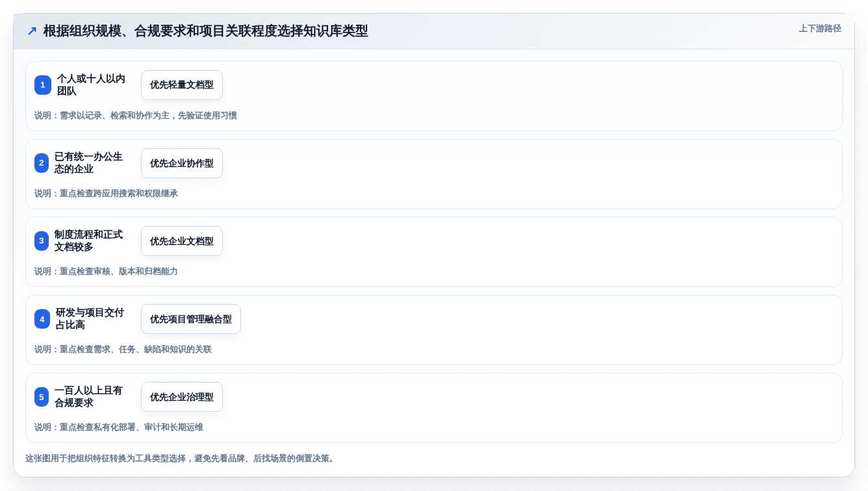This screenshot has height=491, width=868.
Task: Click the 一百人以上且有合规要求 condition text
Action: pyautogui.click(x=88, y=397)
